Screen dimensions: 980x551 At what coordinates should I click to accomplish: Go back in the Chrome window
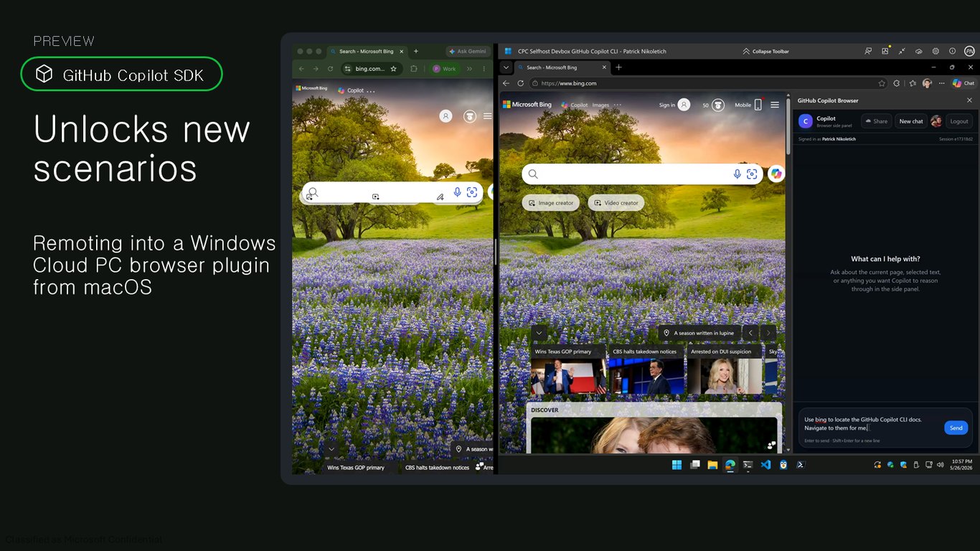click(301, 69)
